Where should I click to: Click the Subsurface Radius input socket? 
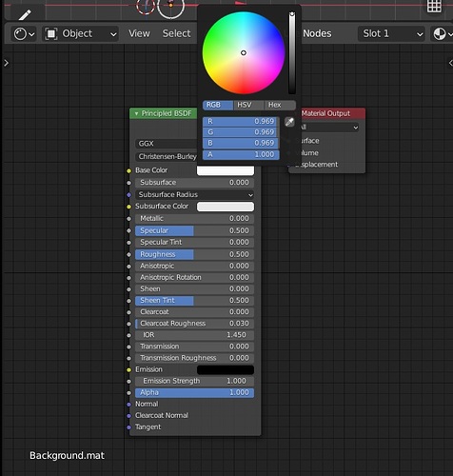point(128,195)
